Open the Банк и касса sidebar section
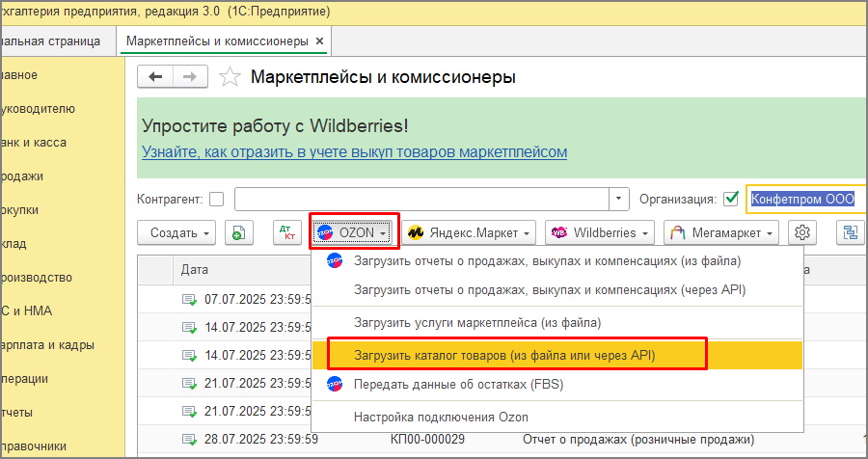This screenshot has width=868, height=459. [x=33, y=143]
